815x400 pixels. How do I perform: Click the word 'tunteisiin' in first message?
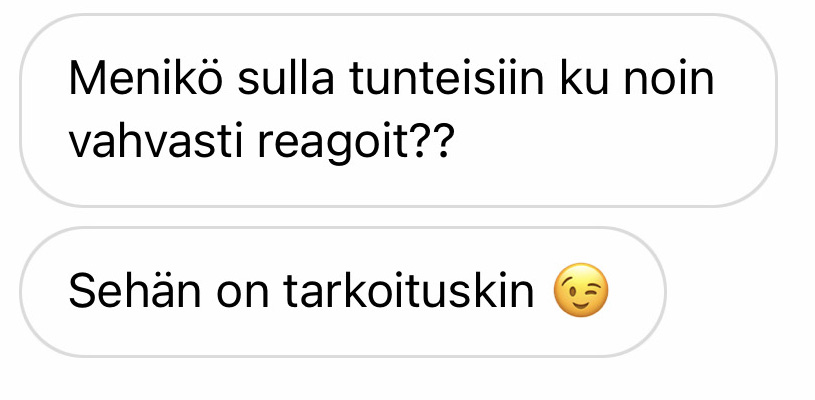click(x=446, y=79)
